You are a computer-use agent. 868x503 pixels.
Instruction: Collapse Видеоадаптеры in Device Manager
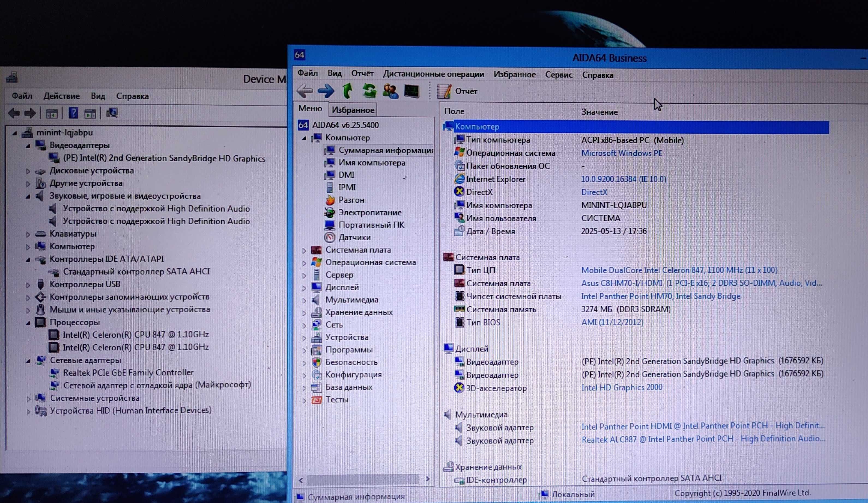(28, 146)
